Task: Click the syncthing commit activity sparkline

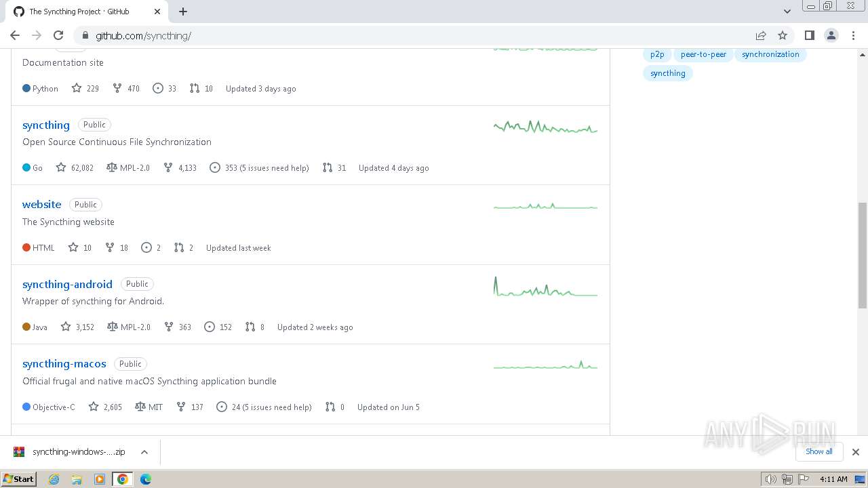Action: point(545,127)
